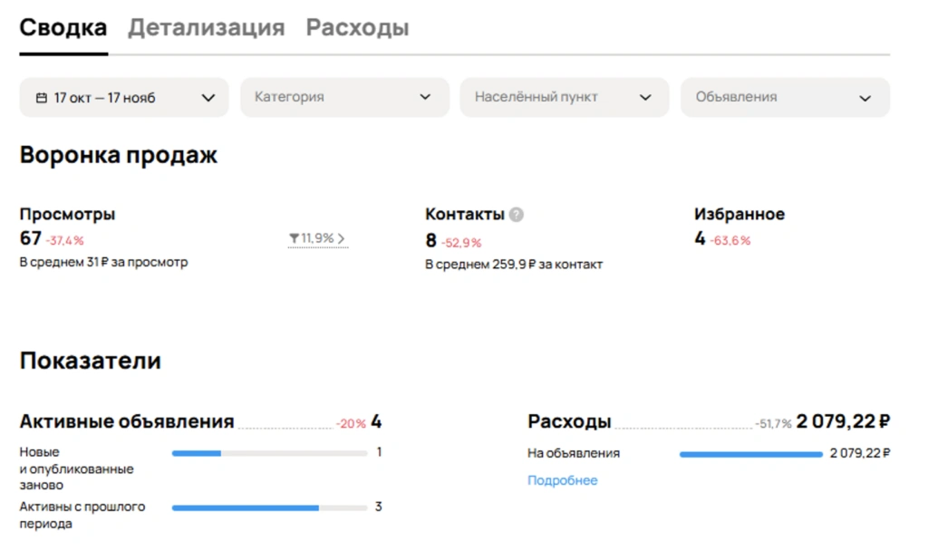The height and width of the screenshot is (560, 928).
Task: Click the Контакты label
Action: click(465, 214)
